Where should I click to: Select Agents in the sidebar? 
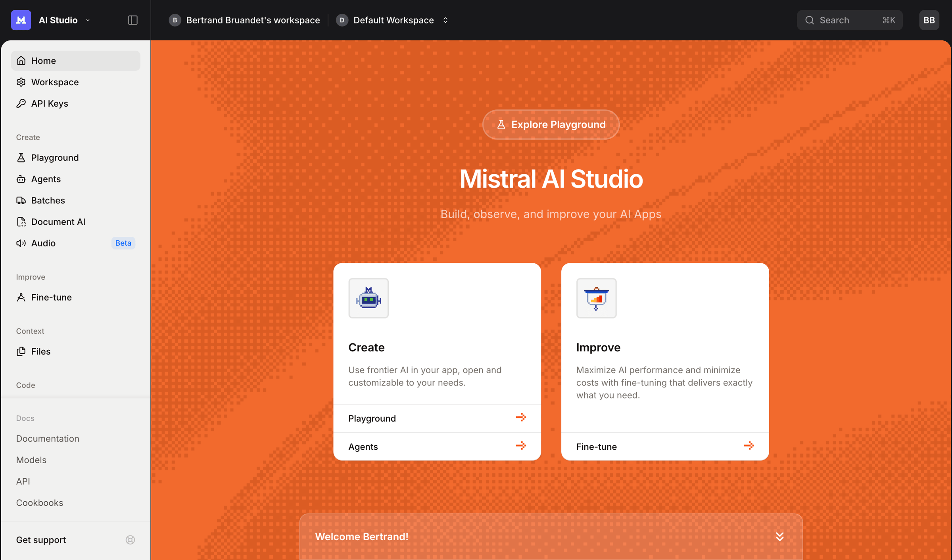[x=75, y=179]
